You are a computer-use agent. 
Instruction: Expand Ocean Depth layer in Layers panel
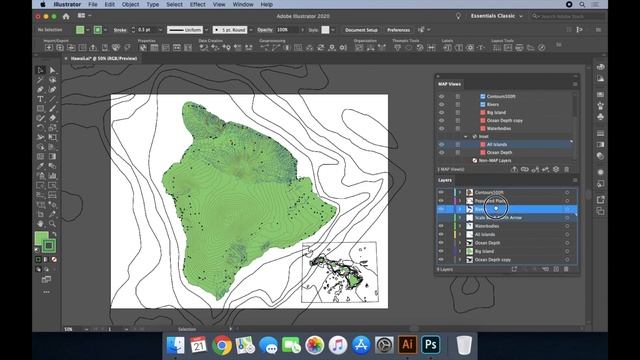tap(460, 243)
